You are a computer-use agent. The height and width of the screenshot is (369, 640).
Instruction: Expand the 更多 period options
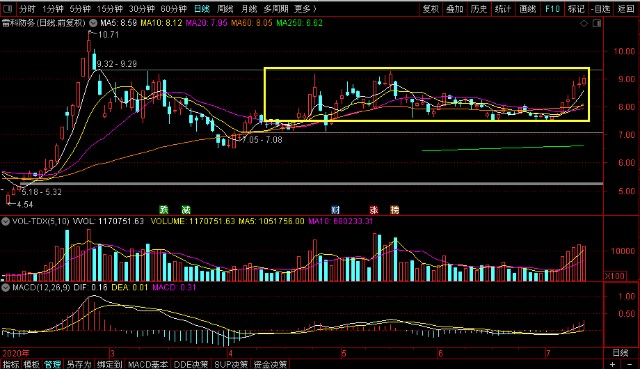[305, 9]
